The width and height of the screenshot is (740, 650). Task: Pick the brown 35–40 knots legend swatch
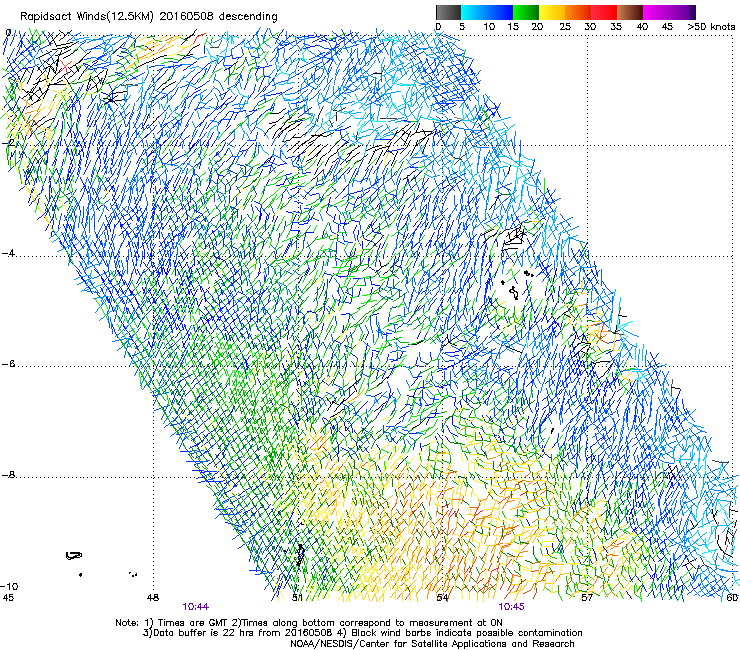tap(630, 12)
